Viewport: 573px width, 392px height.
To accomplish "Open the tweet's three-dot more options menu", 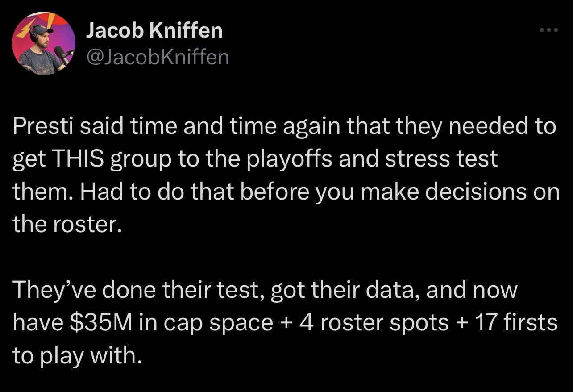I will coord(548,30).
